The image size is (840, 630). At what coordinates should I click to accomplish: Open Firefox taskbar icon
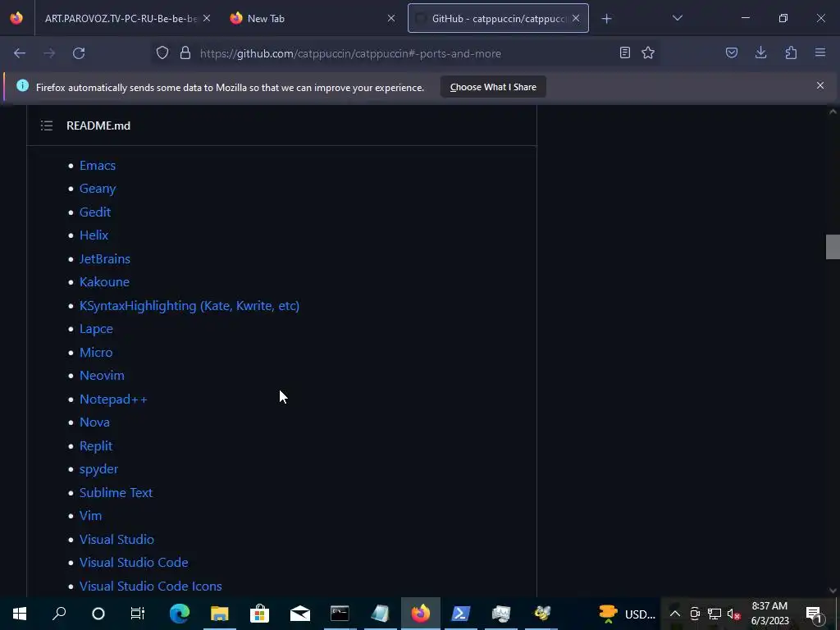(421, 614)
